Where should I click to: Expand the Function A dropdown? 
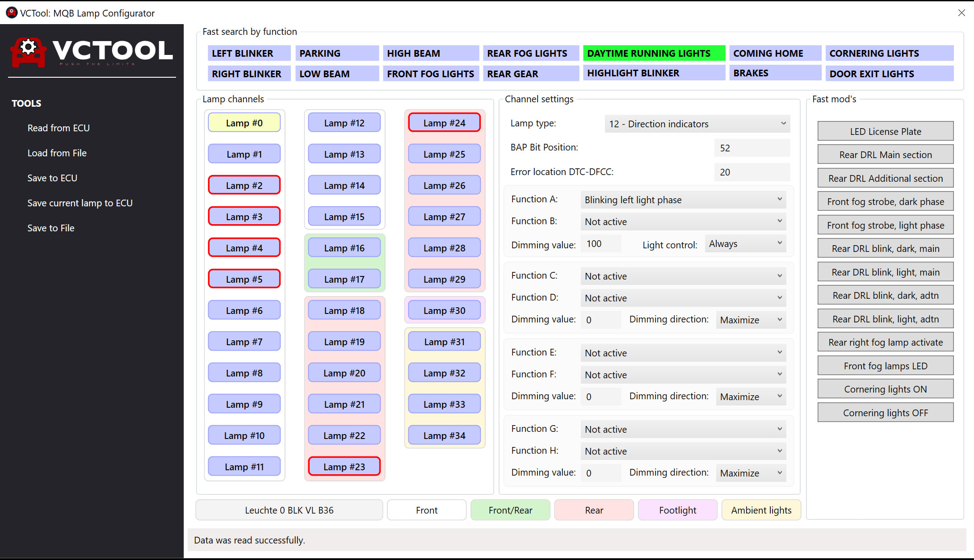(683, 200)
